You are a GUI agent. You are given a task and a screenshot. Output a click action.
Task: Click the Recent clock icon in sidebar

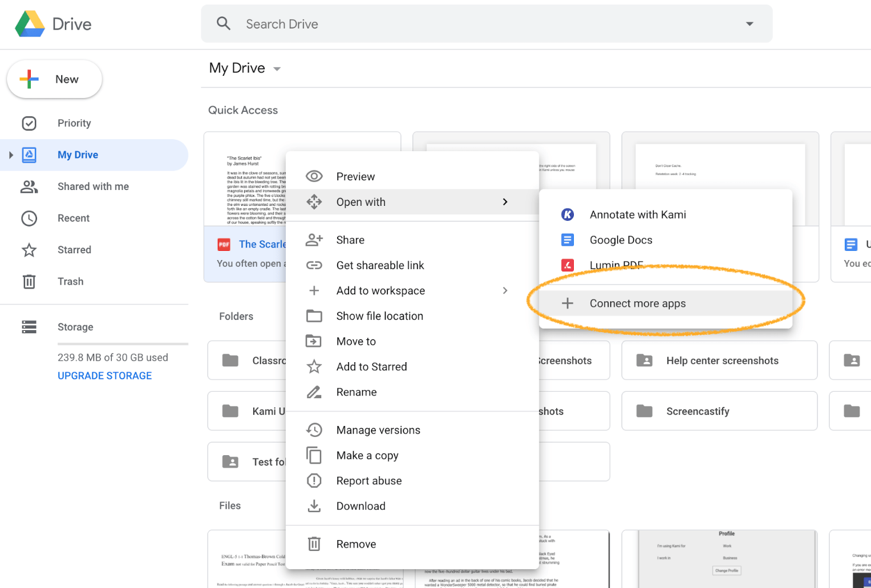[29, 218]
